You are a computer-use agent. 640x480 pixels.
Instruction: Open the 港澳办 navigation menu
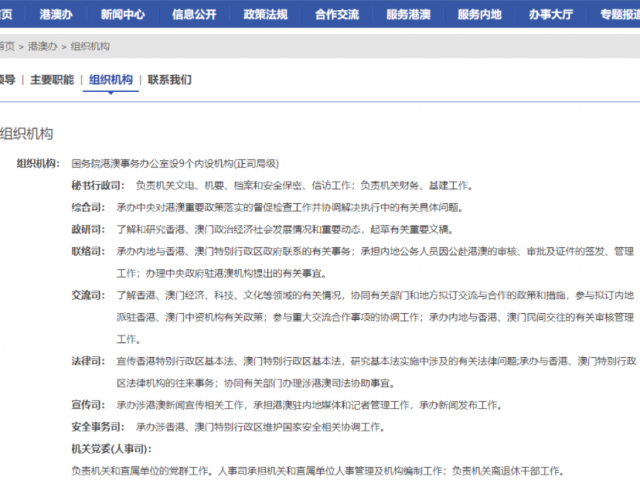tap(56, 15)
